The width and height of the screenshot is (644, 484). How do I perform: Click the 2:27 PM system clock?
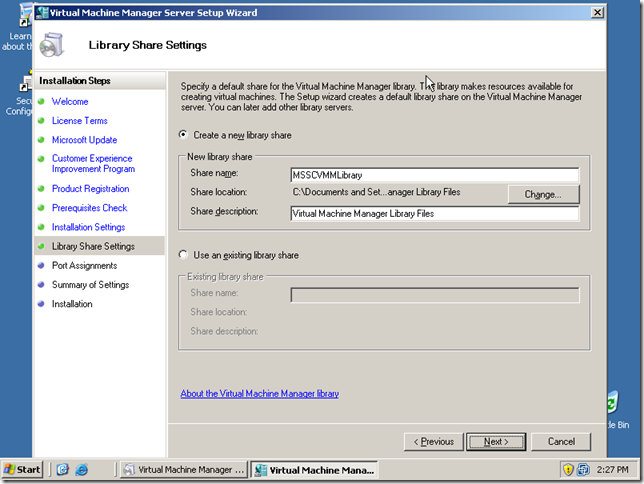[x=612, y=469]
